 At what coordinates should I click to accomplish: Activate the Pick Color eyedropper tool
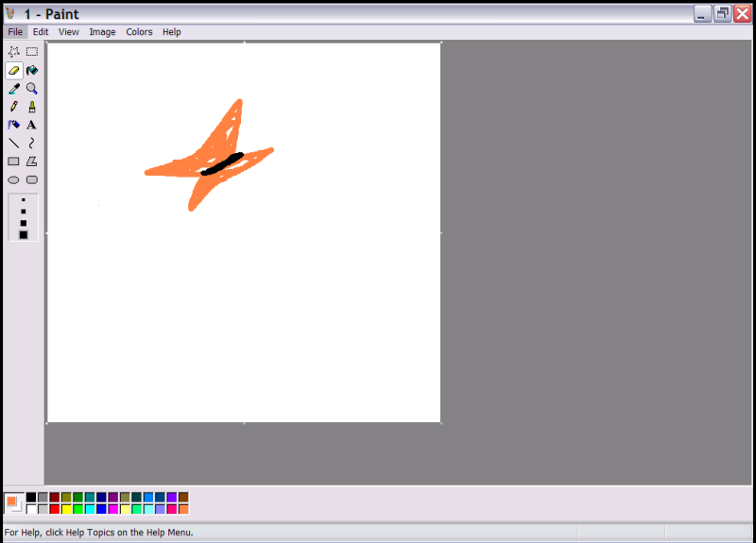point(14,89)
